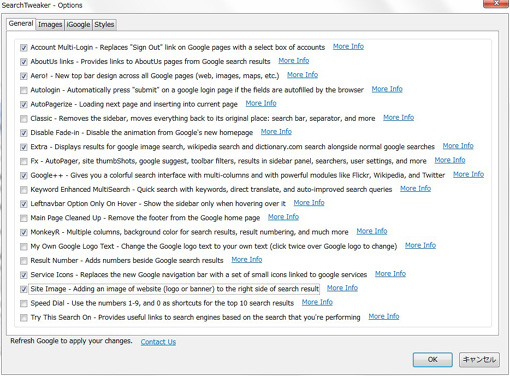510x376 pixels.
Task: Enable Try This Search On checkbox
Action: point(23,318)
